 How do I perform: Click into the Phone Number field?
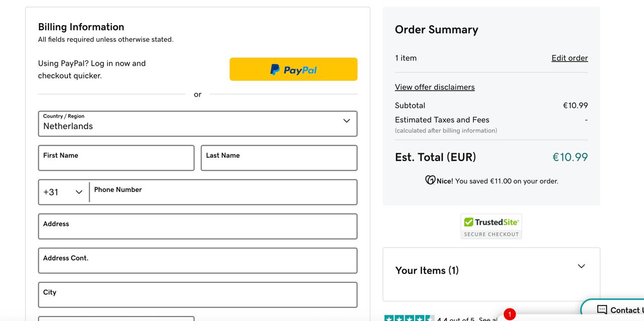pos(223,192)
